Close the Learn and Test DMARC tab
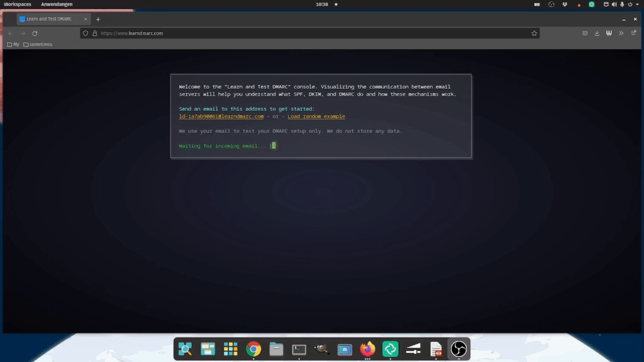Viewport: 644px width, 362px height. point(86,19)
